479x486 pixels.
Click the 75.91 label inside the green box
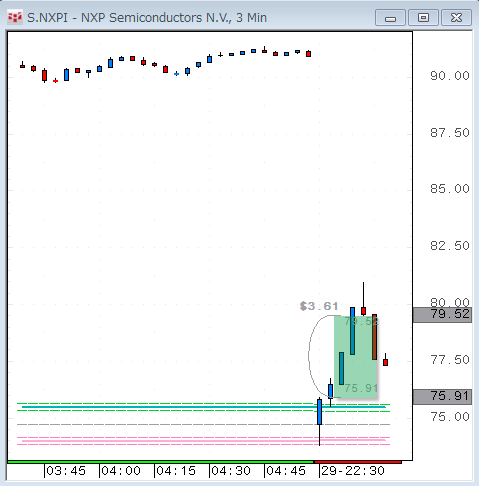[x=361, y=388]
